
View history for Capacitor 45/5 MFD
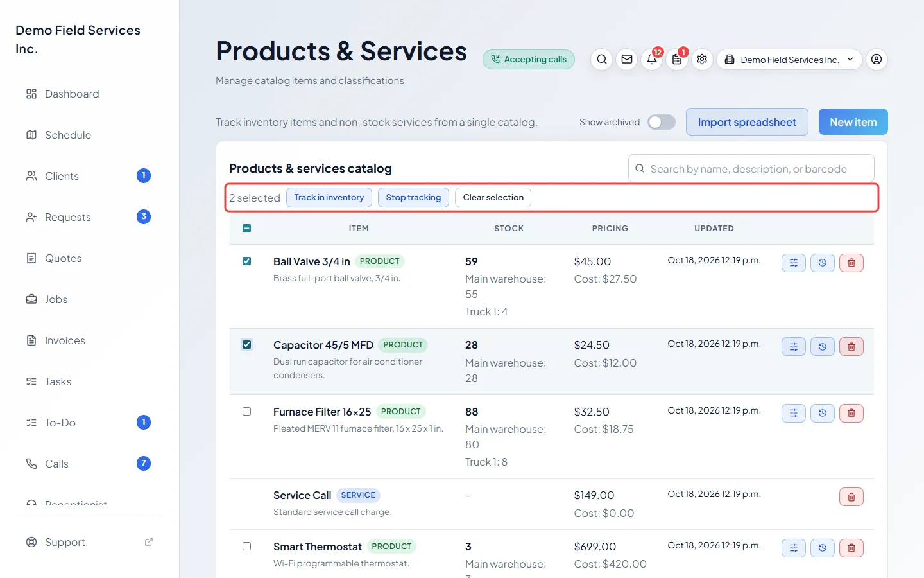(823, 347)
